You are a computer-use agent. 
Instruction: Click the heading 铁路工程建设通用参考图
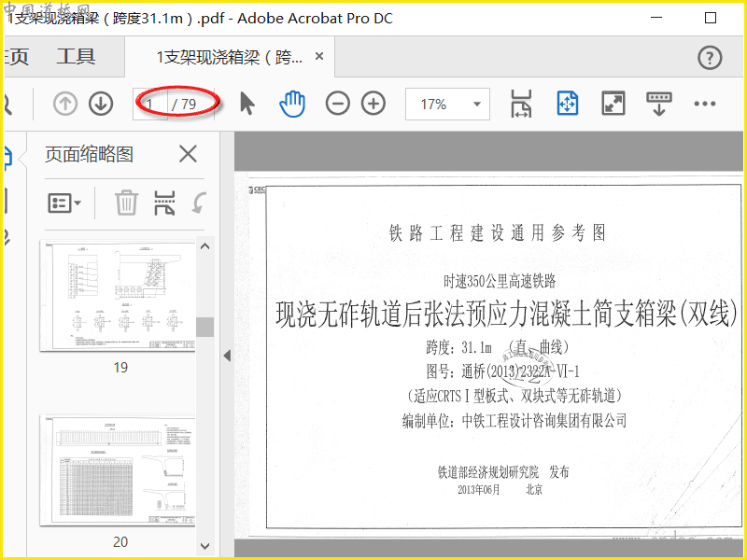pos(498,232)
